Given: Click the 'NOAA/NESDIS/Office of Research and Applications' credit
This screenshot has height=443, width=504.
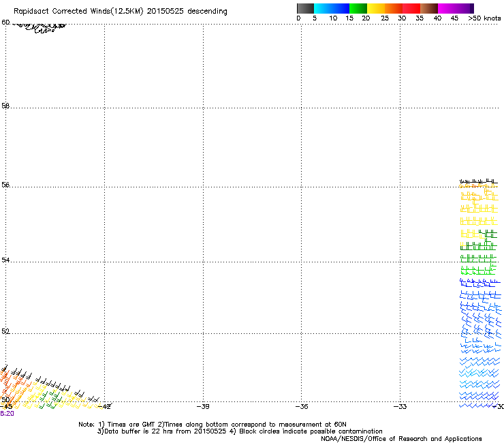Looking at the screenshot, I should 401,439.
